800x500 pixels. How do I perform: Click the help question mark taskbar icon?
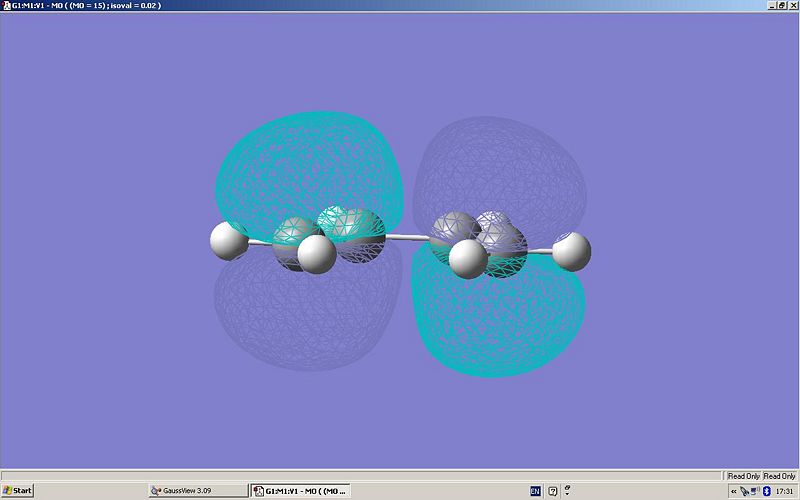553,491
